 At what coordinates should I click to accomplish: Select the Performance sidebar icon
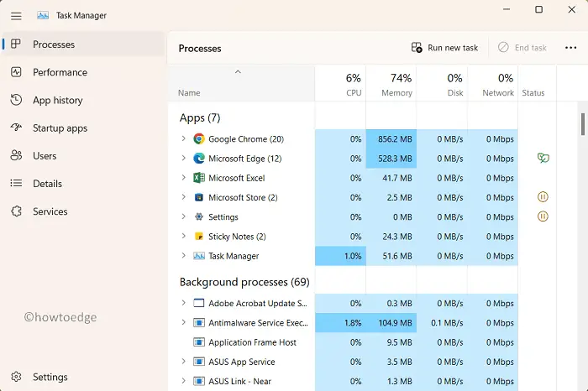[x=16, y=72]
